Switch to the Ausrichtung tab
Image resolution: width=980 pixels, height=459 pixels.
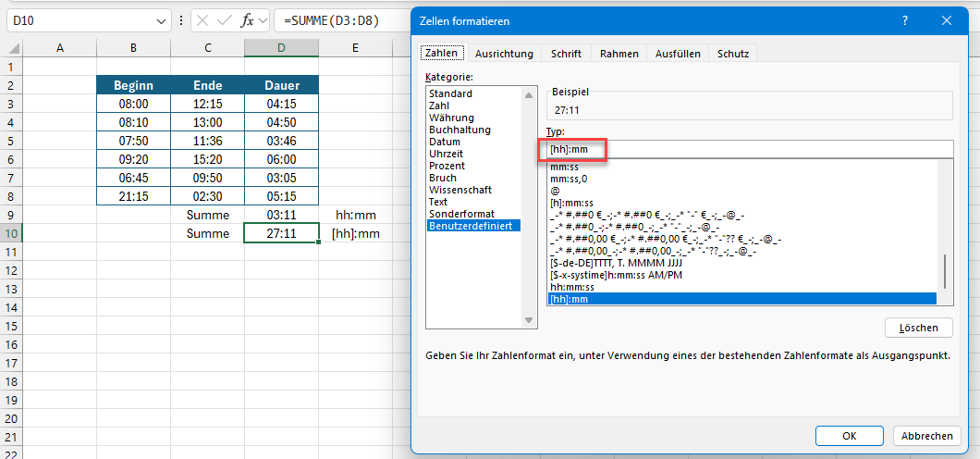coord(504,54)
